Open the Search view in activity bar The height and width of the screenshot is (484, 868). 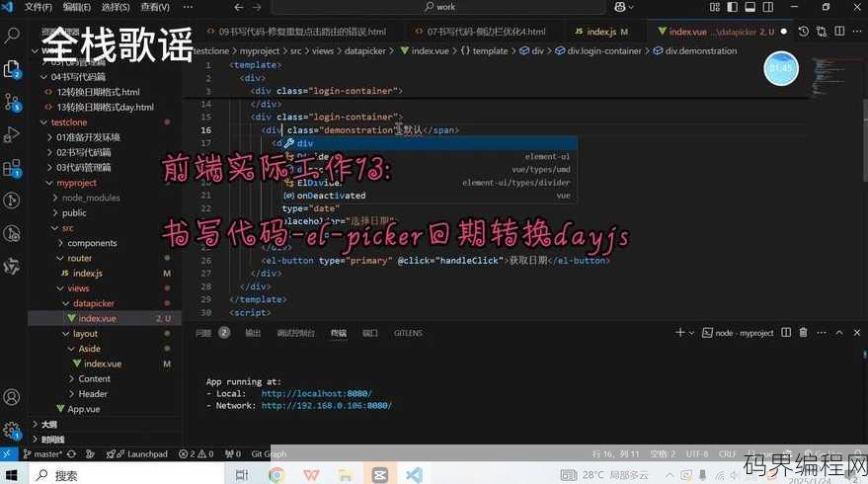[x=12, y=36]
